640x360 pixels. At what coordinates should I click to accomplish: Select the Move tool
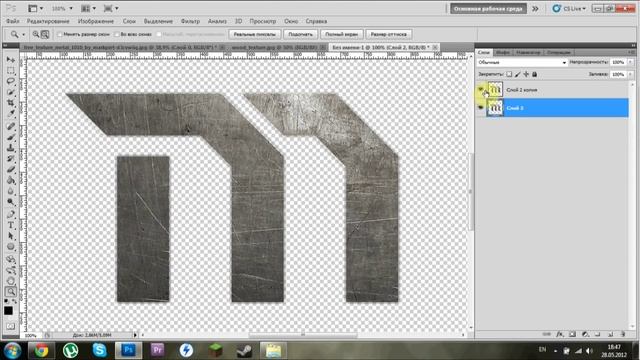(x=10, y=60)
